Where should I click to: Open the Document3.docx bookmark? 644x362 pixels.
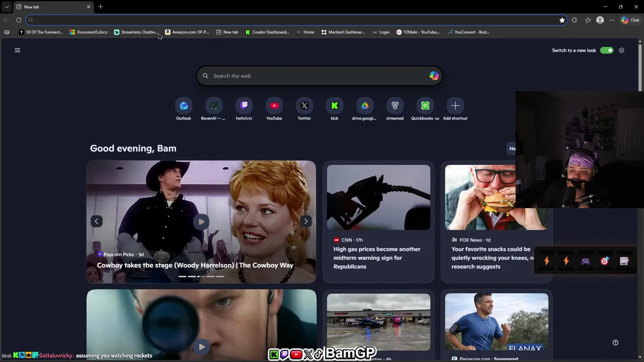point(89,32)
